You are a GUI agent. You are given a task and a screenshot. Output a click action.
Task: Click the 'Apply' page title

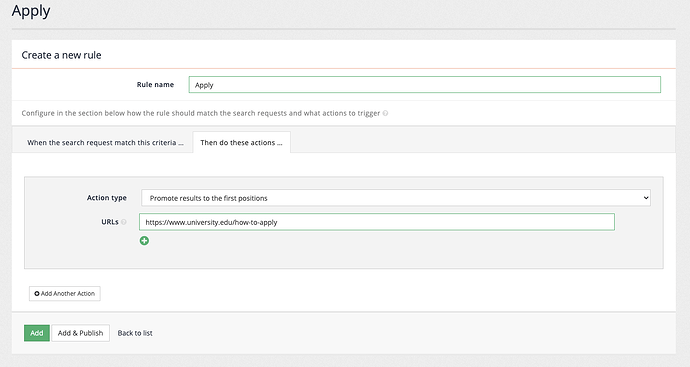[31, 11]
